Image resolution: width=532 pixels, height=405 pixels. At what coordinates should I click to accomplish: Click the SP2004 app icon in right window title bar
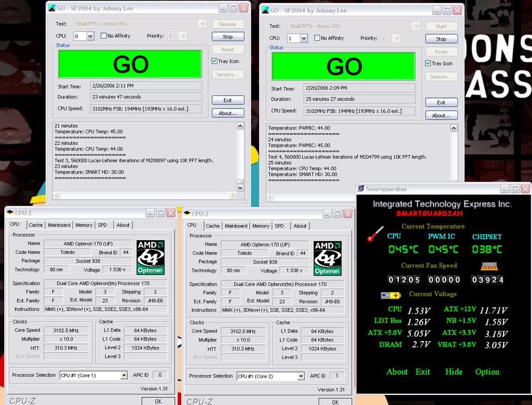pos(265,10)
